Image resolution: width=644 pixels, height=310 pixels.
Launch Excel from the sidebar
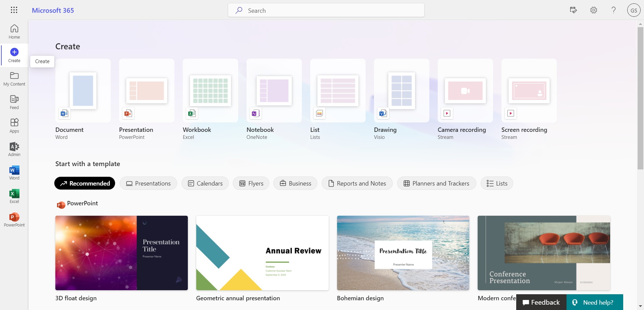pos(14,196)
